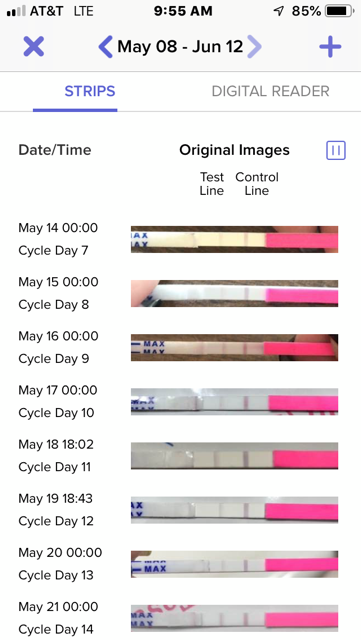The height and width of the screenshot is (640, 361).
Task: Go to next cycle with right chevron
Action: coord(254,47)
